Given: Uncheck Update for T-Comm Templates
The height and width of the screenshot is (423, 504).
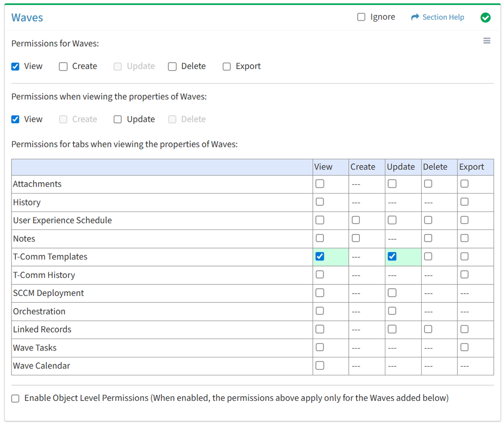Looking at the screenshot, I should (392, 256).
